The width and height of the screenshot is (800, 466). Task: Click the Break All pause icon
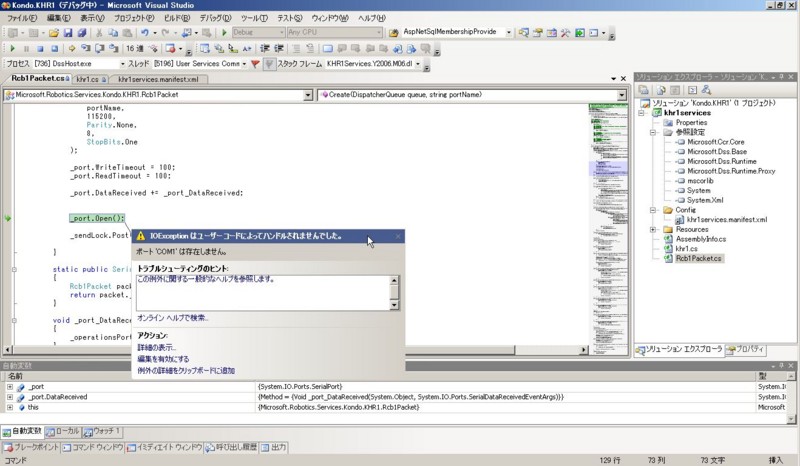pyautogui.click(x=27, y=48)
